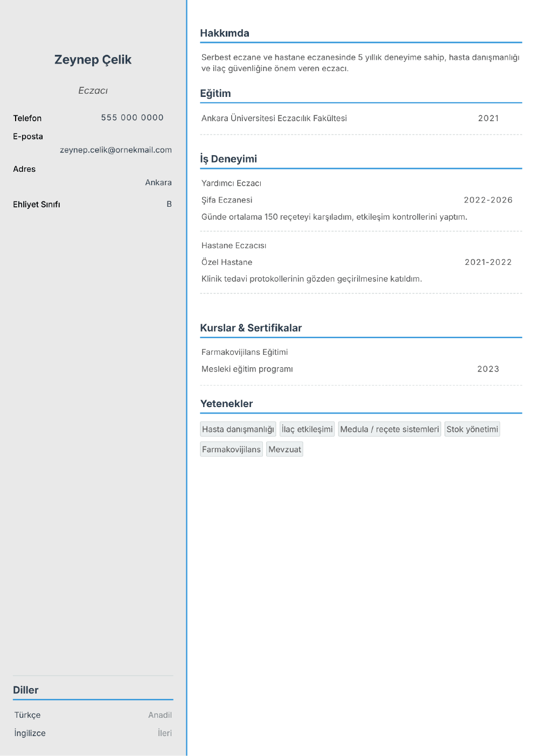Click the E-posta label
This screenshot has height=756, width=535.
point(28,136)
